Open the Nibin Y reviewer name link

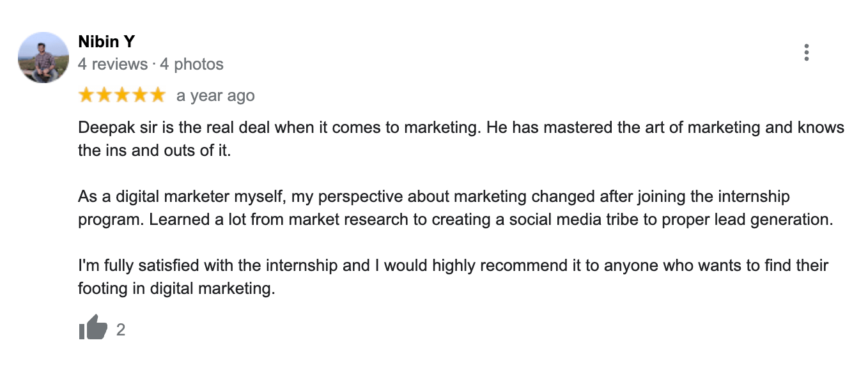pyautogui.click(x=106, y=42)
